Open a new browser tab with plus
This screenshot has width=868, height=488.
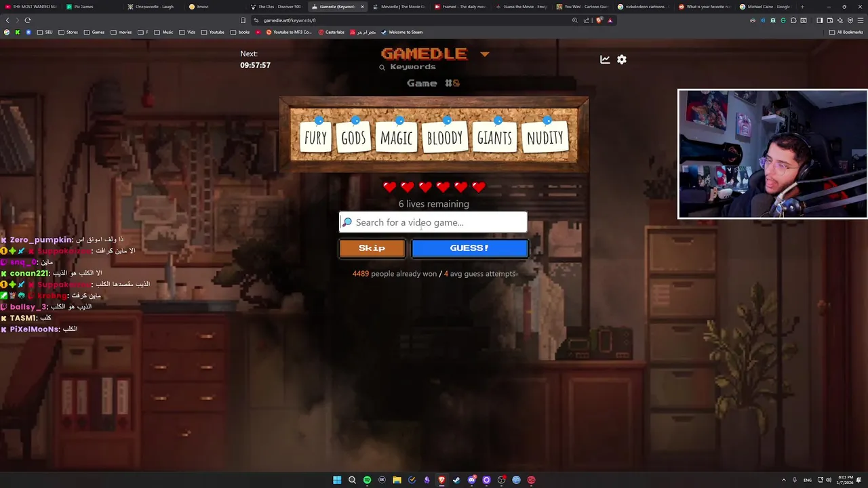pyautogui.click(x=802, y=7)
